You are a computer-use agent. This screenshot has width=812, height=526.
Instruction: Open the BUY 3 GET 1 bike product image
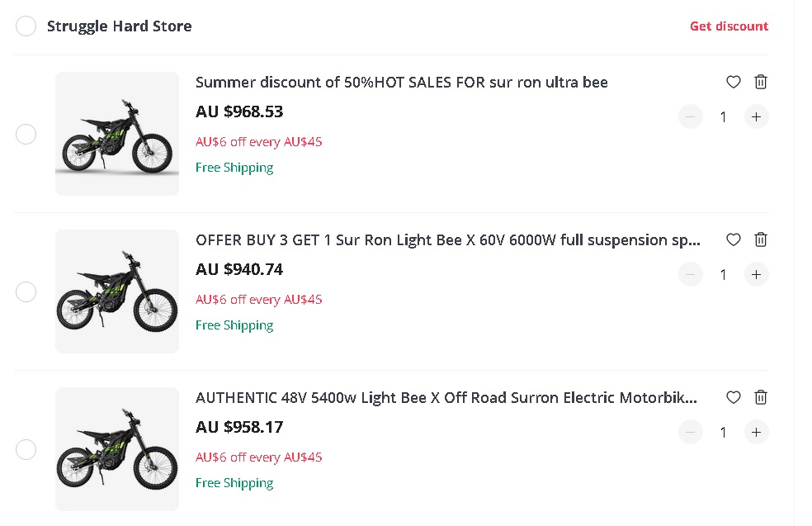(x=116, y=291)
